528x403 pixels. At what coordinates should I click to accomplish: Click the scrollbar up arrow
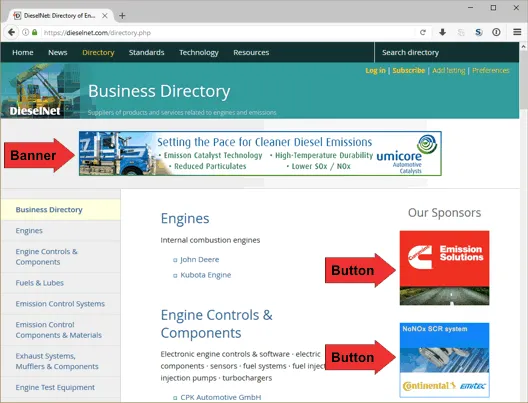click(x=524, y=47)
